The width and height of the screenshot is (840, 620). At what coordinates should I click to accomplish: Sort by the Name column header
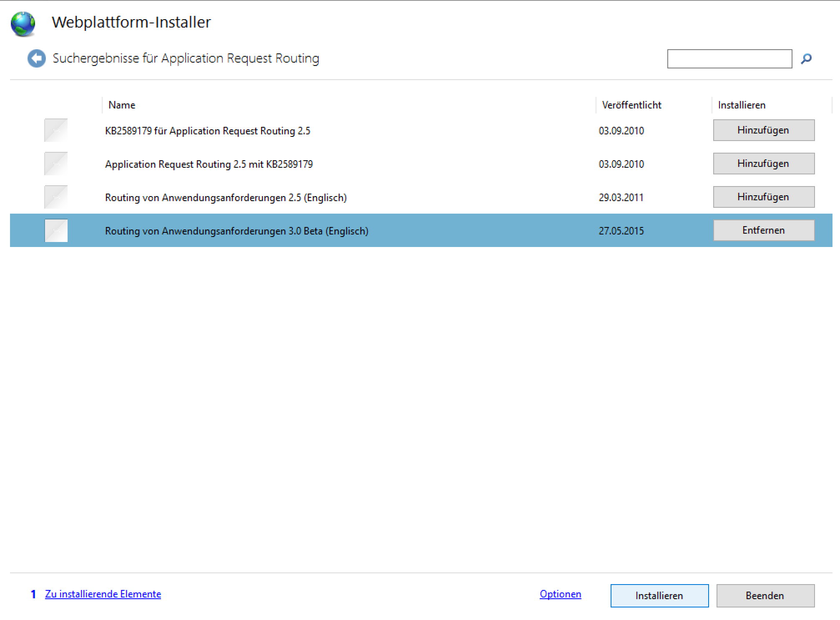coord(122,105)
